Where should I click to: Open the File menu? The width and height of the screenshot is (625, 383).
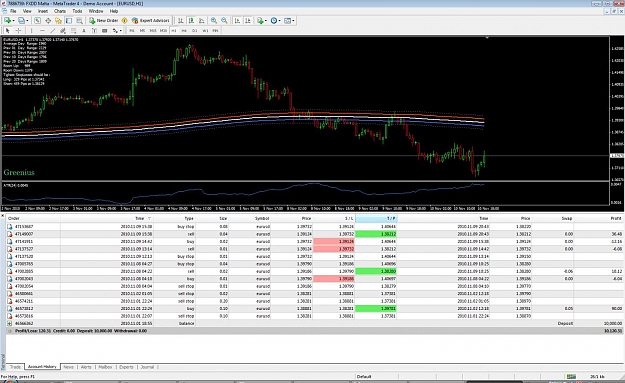[13, 11]
